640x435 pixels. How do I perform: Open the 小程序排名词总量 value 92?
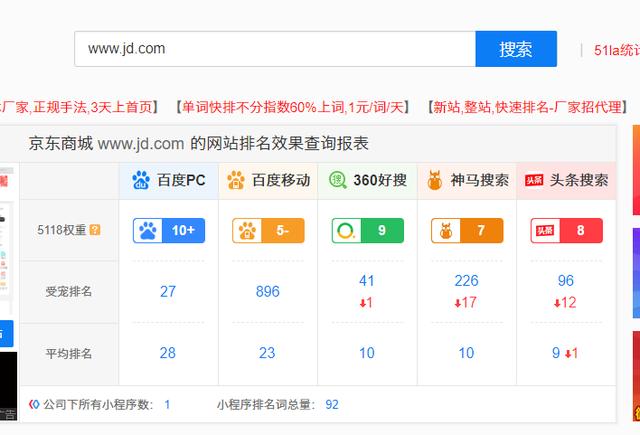[x=332, y=405]
